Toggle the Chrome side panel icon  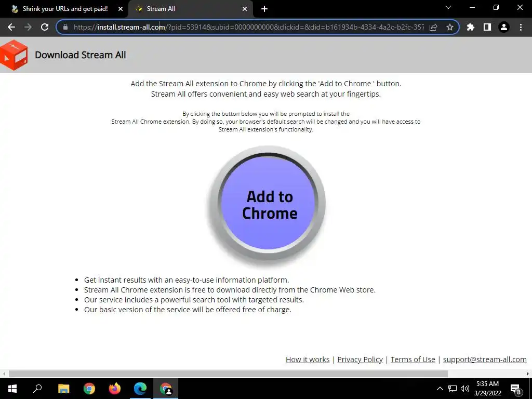coord(487,27)
